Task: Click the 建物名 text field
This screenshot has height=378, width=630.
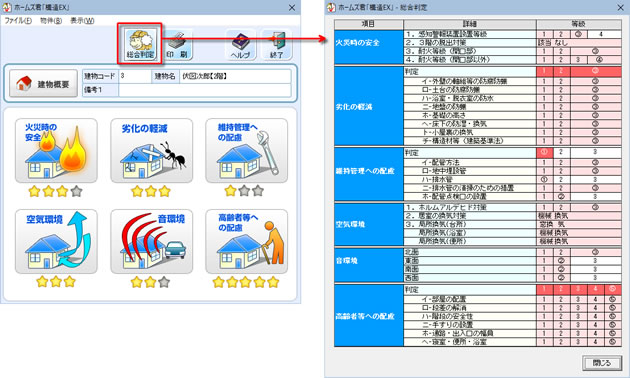Action: click(235, 76)
